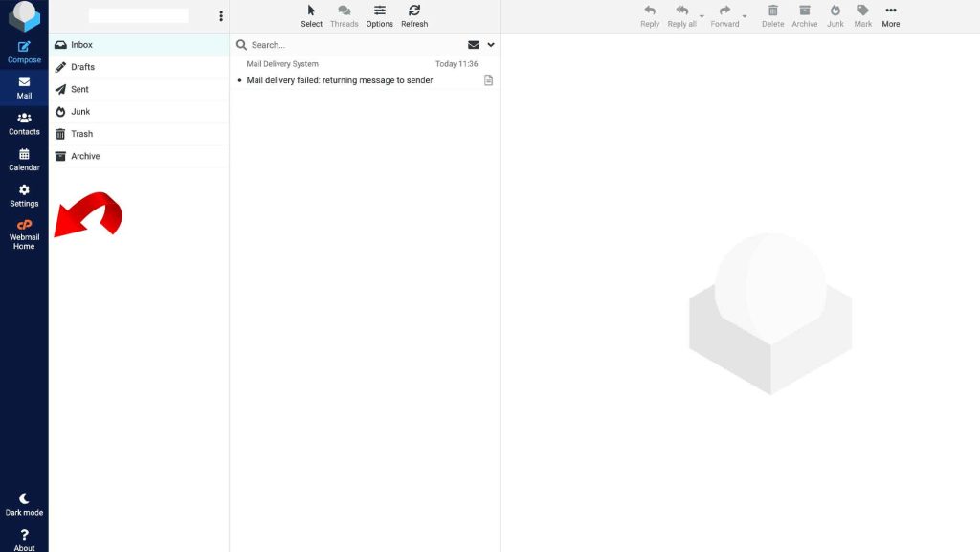
Task: Open the About help icon
Action: (x=24, y=540)
